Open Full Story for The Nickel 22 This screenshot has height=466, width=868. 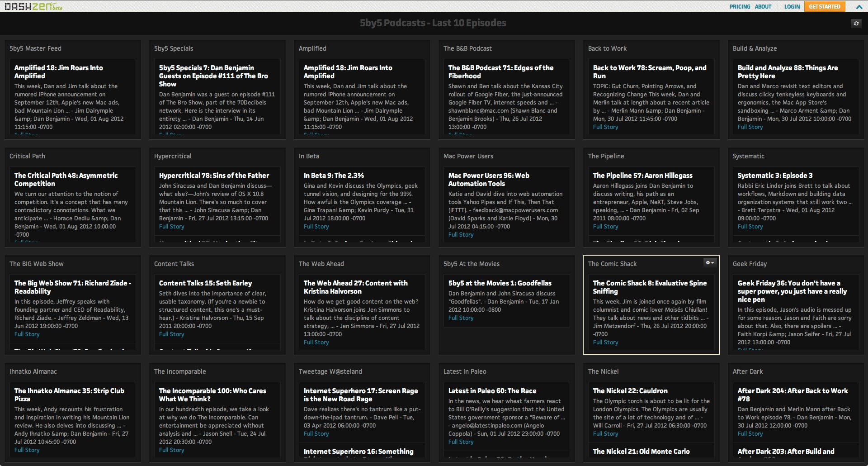pyautogui.click(x=605, y=434)
